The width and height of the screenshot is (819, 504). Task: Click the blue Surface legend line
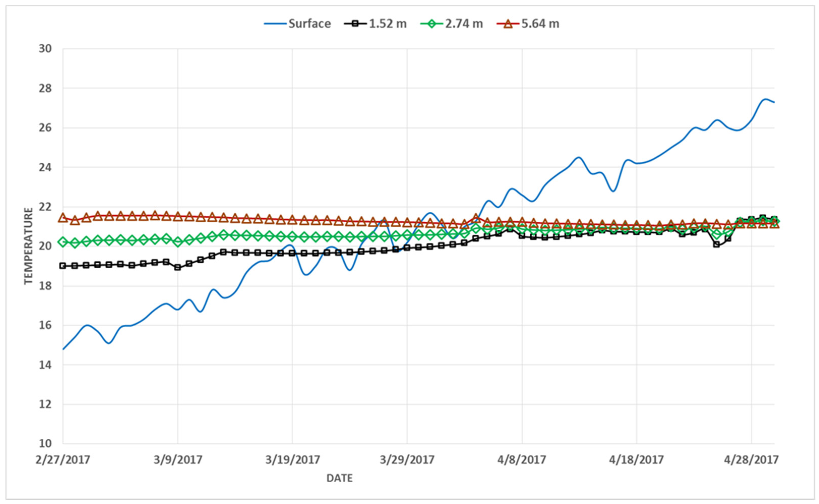click(275, 24)
